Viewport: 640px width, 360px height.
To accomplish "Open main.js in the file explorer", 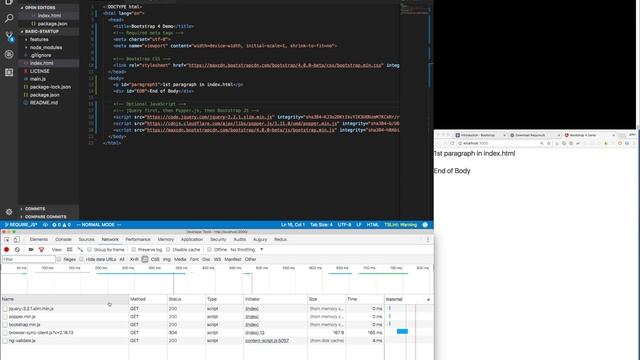I will tap(38, 79).
